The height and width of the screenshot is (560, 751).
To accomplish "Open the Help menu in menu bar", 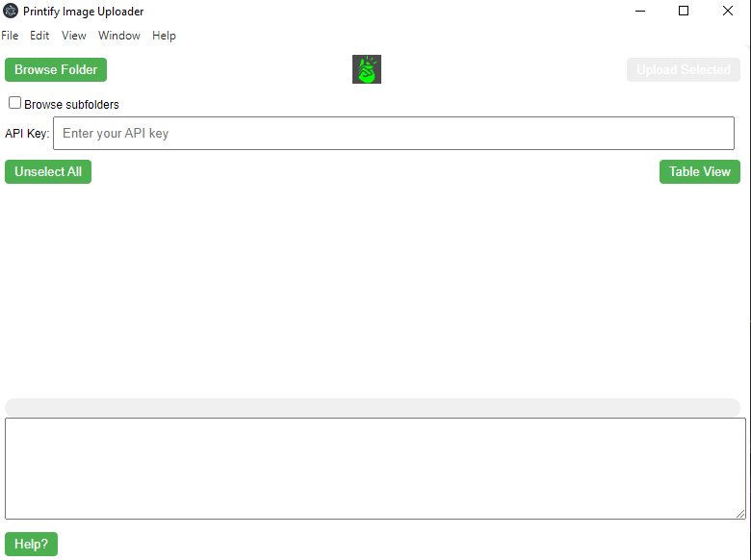I will pyautogui.click(x=164, y=36).
